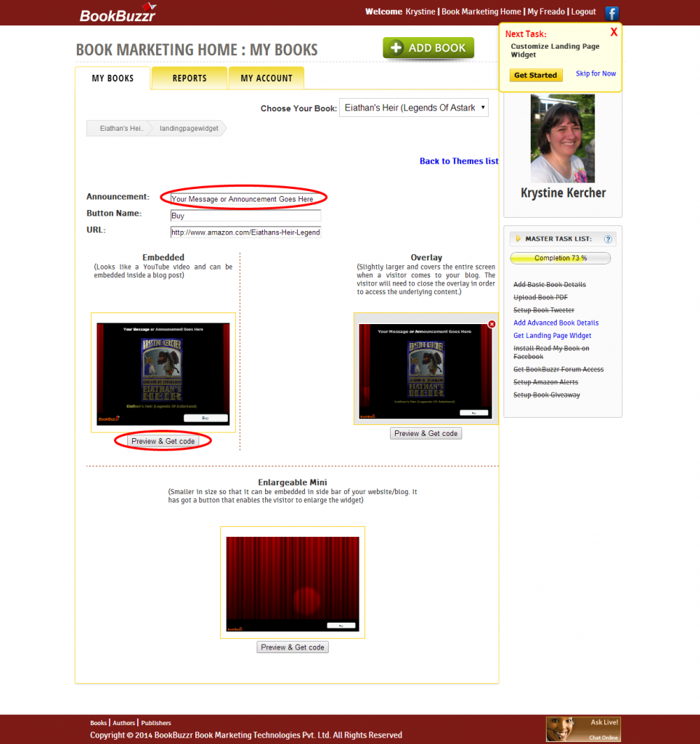This screenshot has height=744, width=700.
Task: Open the Facebook icon in header
Action: tap(612, 13)
